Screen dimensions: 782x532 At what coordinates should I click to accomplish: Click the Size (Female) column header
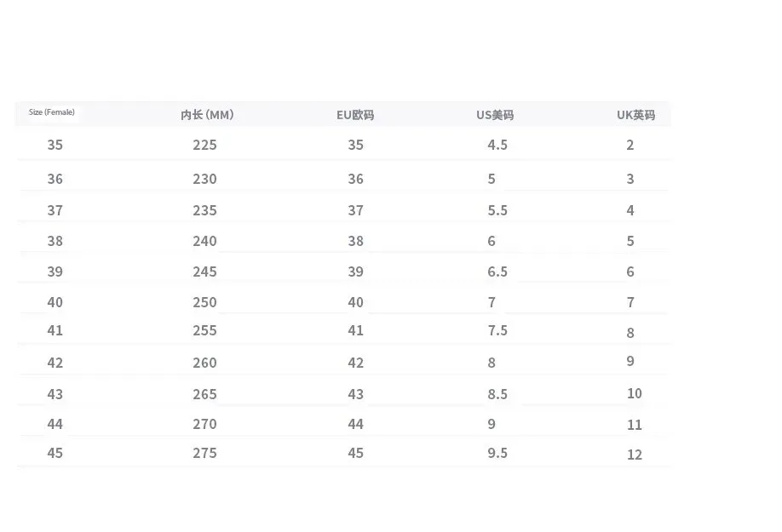pyautogui.click(x=52, y=112)
